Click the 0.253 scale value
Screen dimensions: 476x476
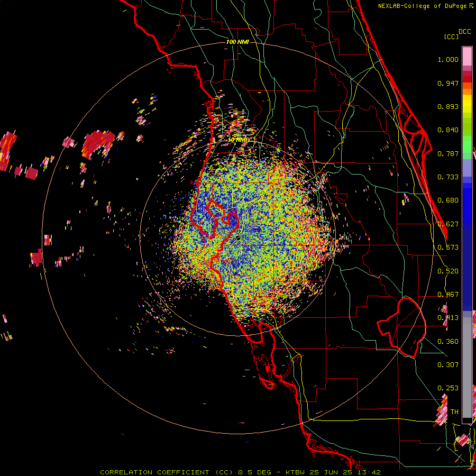(448, 388)
